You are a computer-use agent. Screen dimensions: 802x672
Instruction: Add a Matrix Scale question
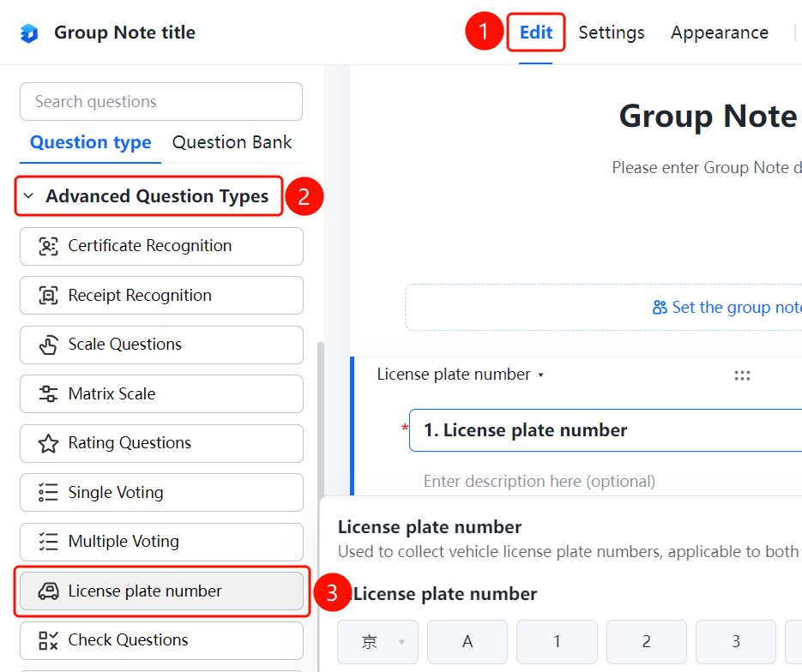161,394
